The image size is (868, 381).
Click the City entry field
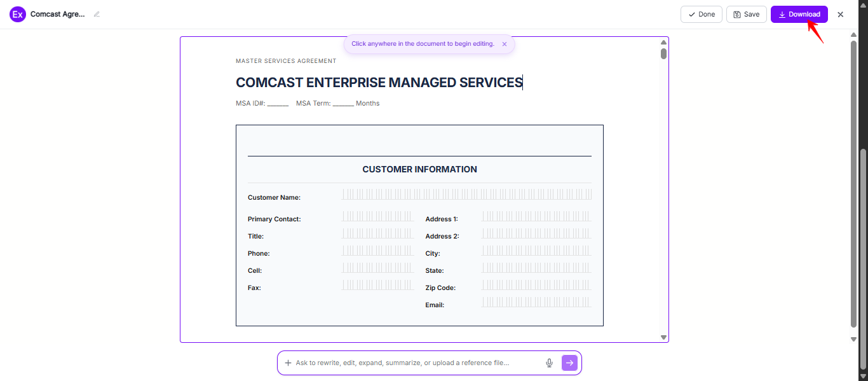coord(537,251)
